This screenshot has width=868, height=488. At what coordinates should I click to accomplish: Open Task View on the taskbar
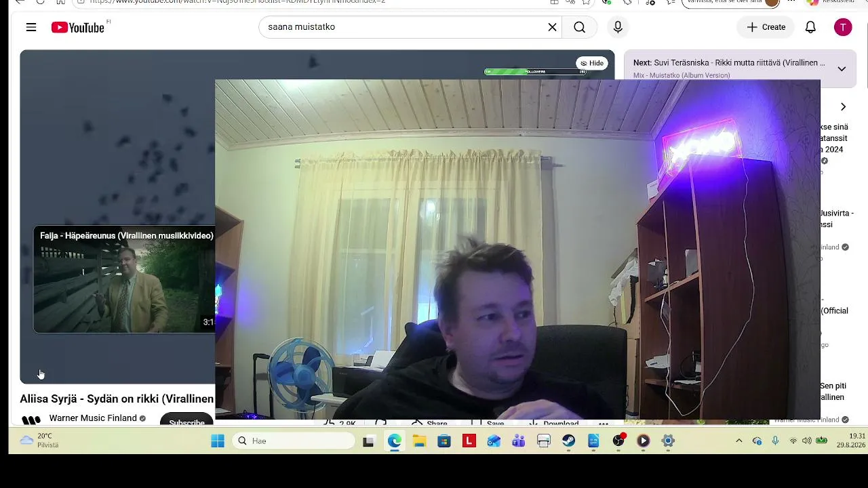tap(368, 441)
